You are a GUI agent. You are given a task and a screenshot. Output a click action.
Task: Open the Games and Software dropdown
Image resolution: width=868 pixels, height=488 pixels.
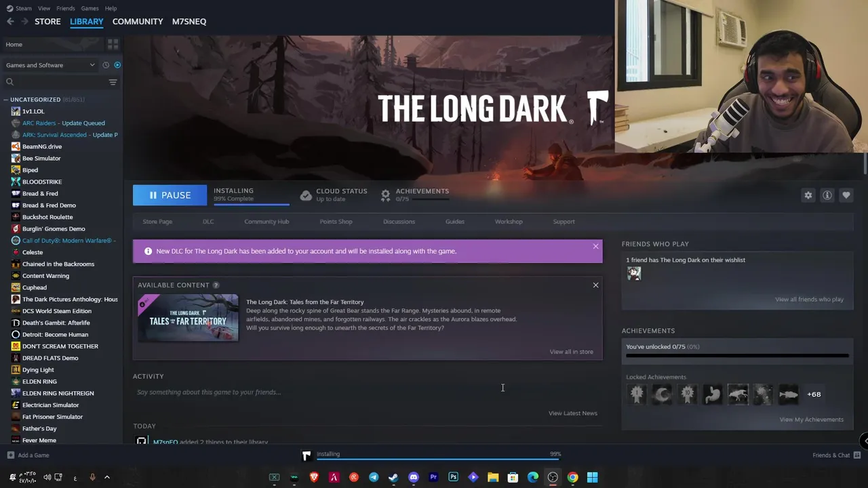50,65
